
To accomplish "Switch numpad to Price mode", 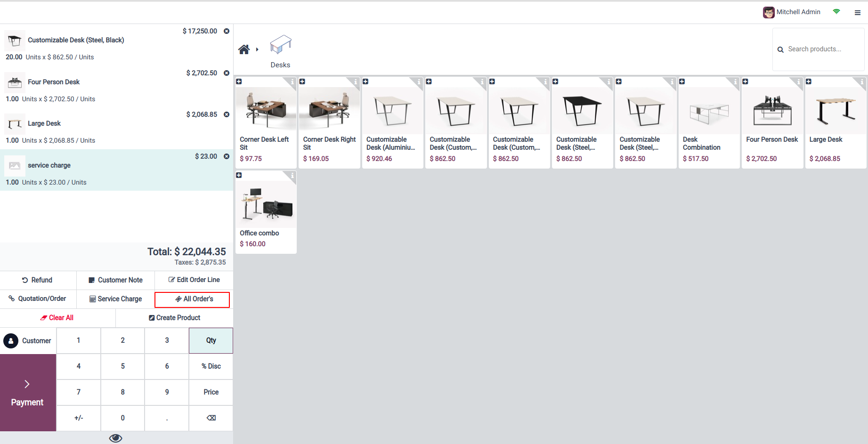I will pyautogui.click(x=211, y=392).
